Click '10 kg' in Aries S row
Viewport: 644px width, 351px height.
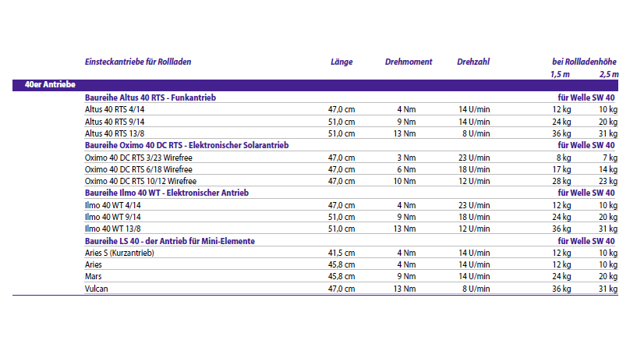(x=608, y=253)
